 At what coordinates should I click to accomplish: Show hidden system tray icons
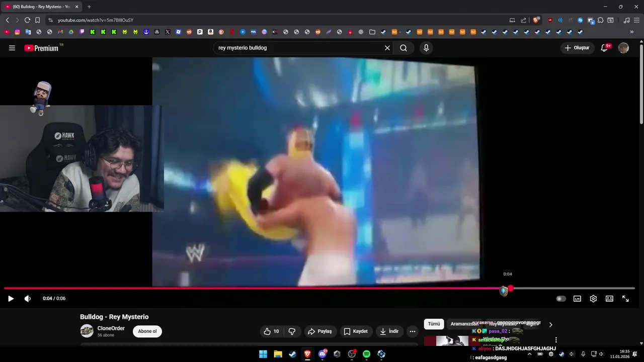(529, 354)
